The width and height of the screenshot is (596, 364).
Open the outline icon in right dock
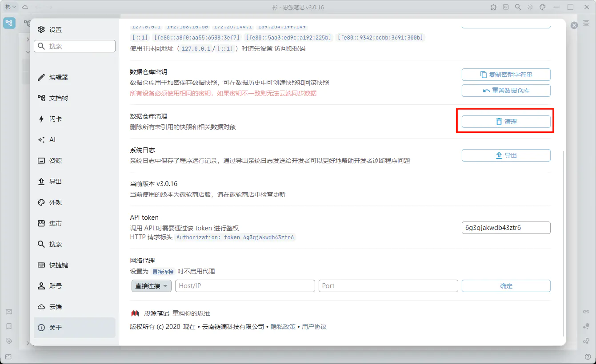[x=587, y=23]
